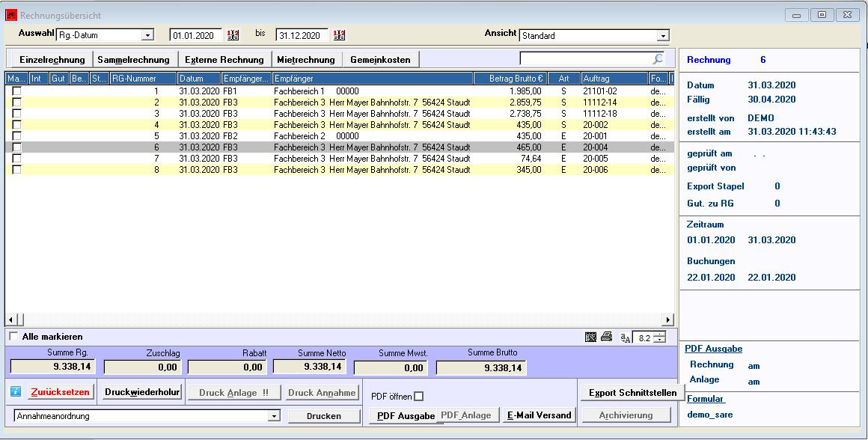Click the font size aA icon

pyautogui.click(x=625, y=338)
